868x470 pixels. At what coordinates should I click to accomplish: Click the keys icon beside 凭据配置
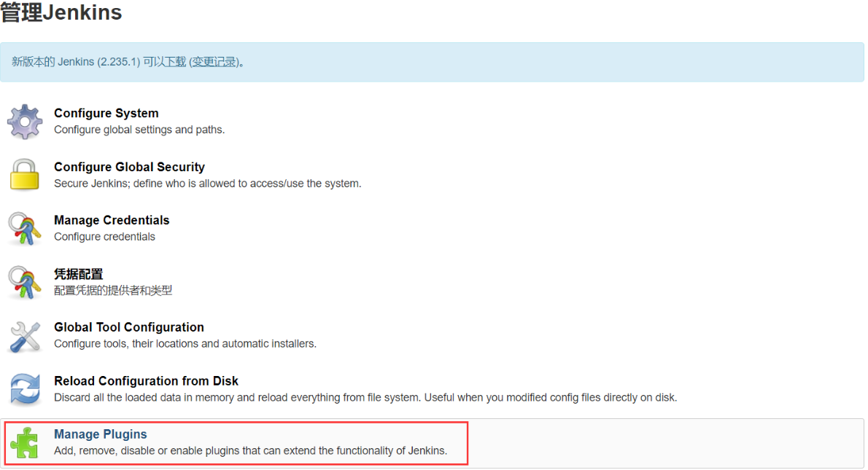[x=25, y=282]
